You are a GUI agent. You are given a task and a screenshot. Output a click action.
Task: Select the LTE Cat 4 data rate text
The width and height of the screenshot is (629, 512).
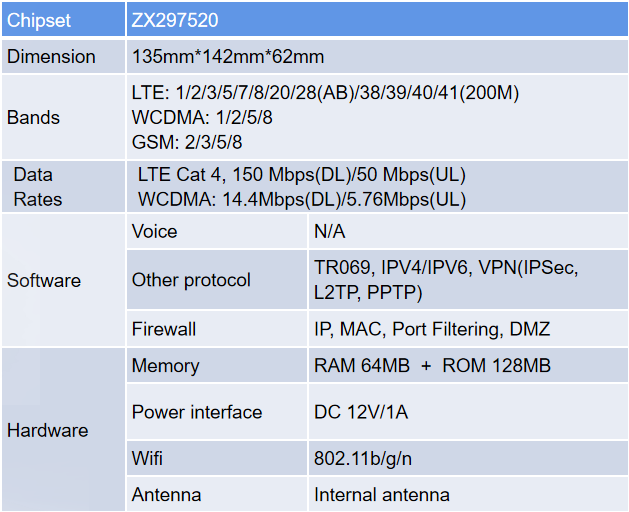click(x=302, y=175)
